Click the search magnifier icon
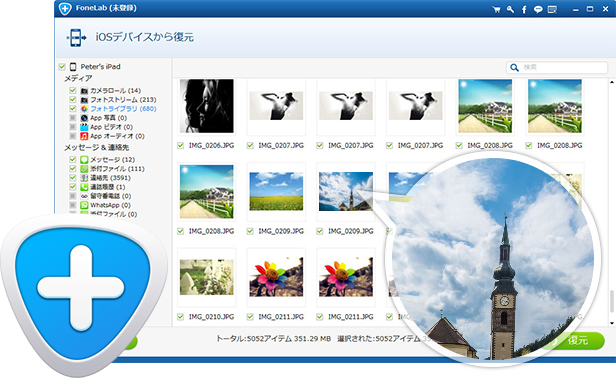Image resolution: width=616 pixels, height=378 pixels. pos(514,68)
